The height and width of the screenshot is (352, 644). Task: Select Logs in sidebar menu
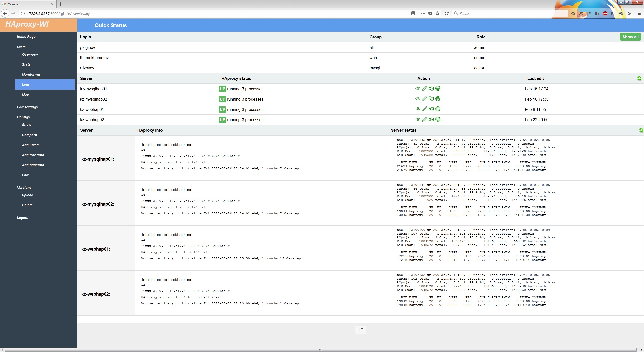(x=45, y=84)
